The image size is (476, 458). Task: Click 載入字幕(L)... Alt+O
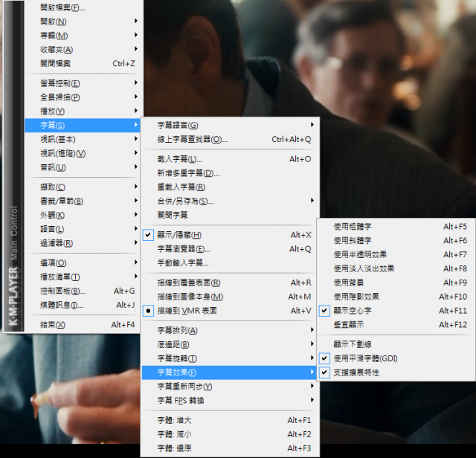tap(230, 159)
